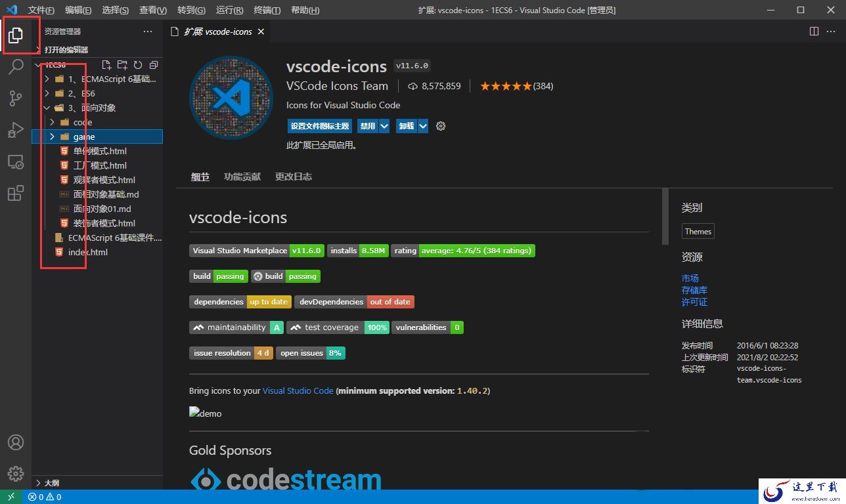The height and width of the screenshot is (504, 846).
Task: Open 单例模式.html in the explorer
Action: coord(100,151)
